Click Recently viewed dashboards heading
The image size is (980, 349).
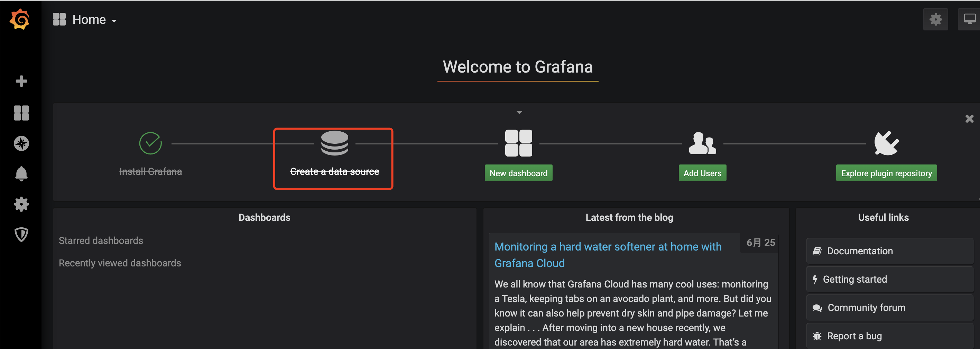click(120, 263)
